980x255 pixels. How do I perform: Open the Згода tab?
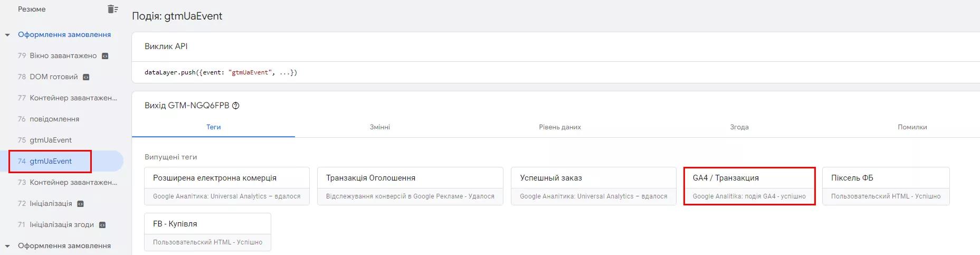point(739,127)
